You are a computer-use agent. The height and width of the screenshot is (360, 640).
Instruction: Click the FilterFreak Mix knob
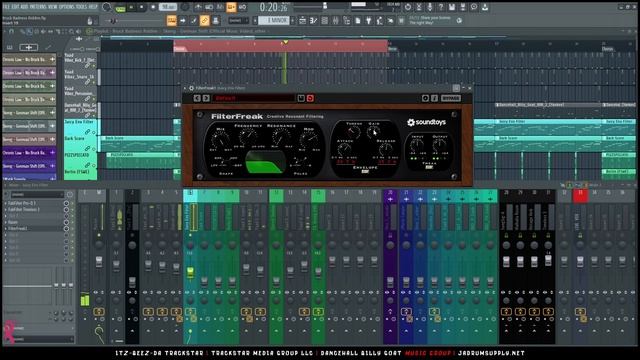pos(220,140)
